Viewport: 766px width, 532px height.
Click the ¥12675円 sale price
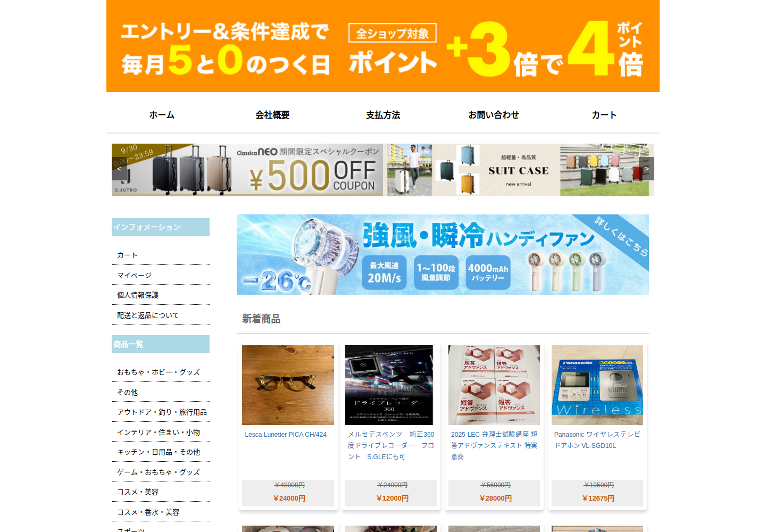pos(598,498)
